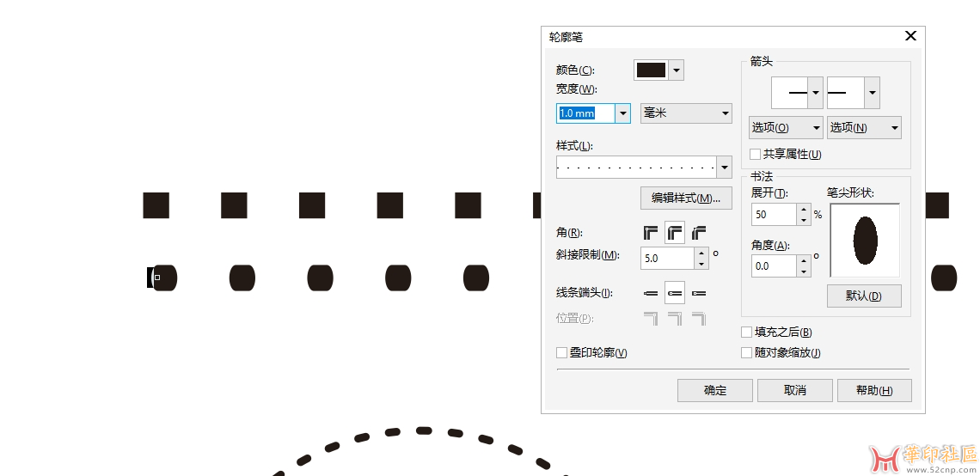Choose the square (butt) line cap icon
Image resolution: width=980 pixels, height=476 pixels.
coord(651,293)
